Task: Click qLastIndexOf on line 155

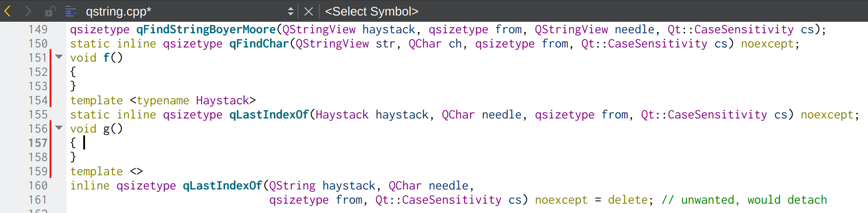Action: pyautogui.click(x=269, y=114)
